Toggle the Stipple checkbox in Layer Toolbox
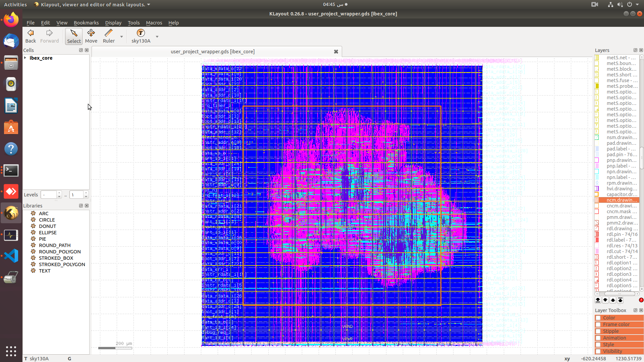Image resolution: width=644 pixels, height=362 pixels. click(598, 331)
